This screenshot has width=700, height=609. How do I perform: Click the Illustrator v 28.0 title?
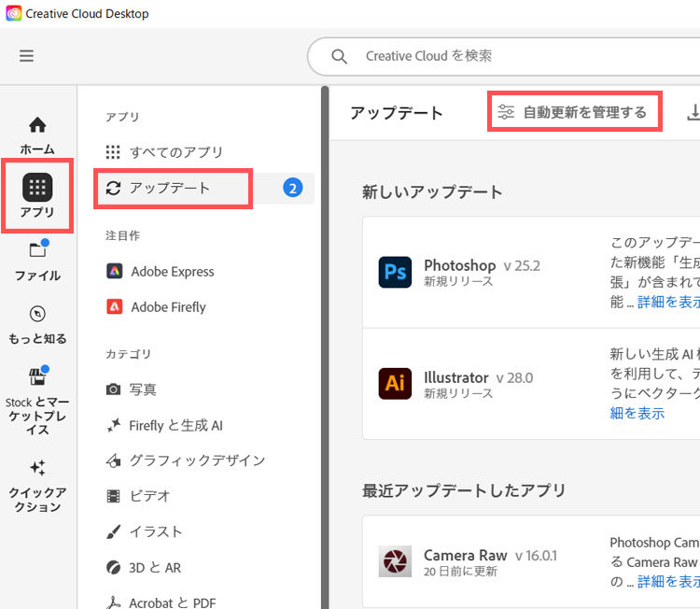[x=478, y=377]
